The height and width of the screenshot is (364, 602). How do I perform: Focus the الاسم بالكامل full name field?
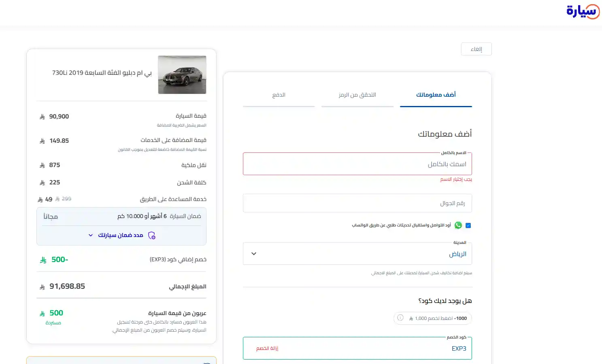click(357, 164)
